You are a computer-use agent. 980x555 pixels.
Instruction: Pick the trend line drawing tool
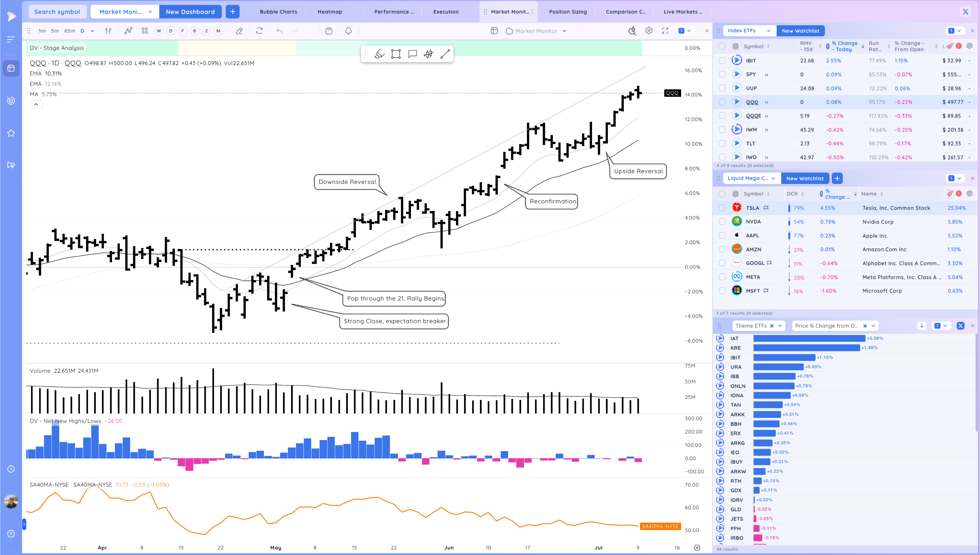pos(445,54)
